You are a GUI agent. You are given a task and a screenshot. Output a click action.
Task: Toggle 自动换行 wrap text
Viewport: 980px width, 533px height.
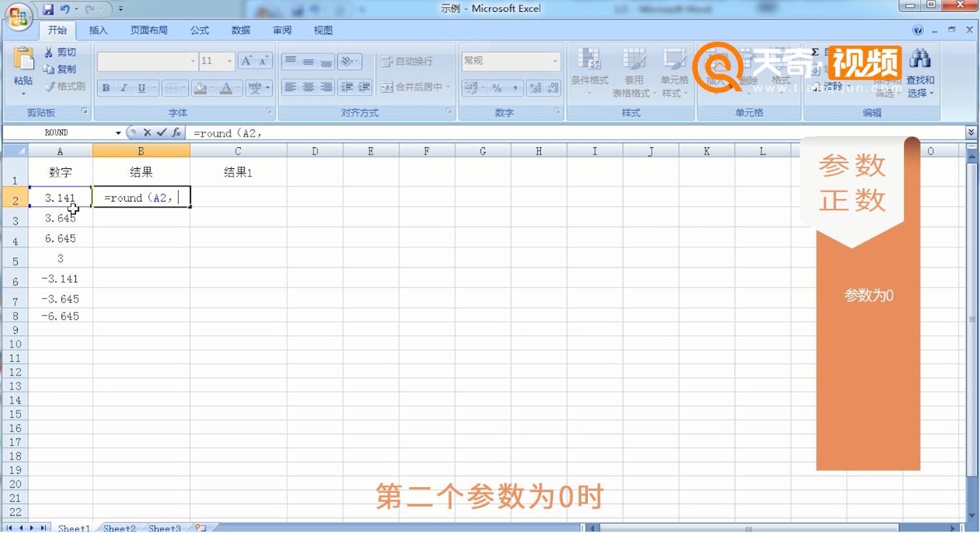[x=407, y=62]
